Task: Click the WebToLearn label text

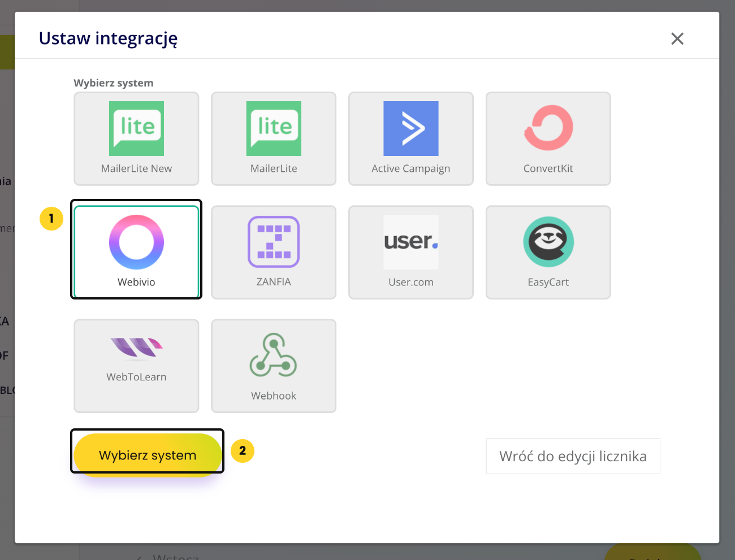Action: click(x=136, y=377)
